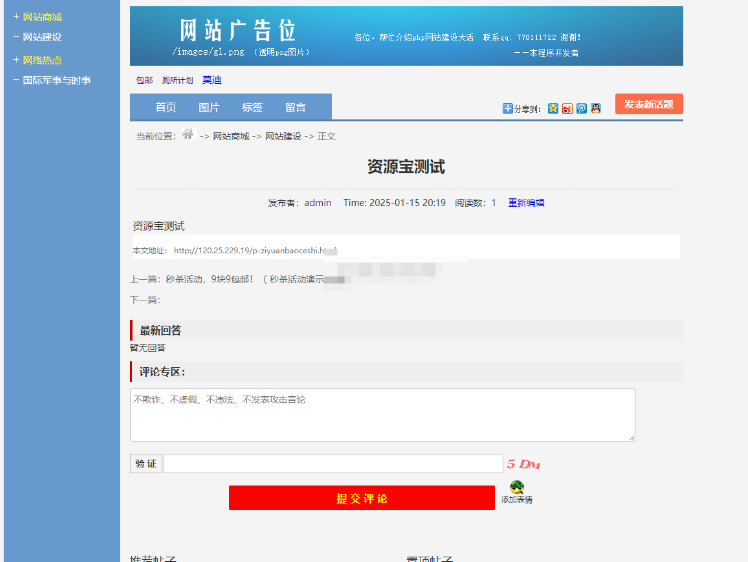Click the article URL address

point(255,250)
